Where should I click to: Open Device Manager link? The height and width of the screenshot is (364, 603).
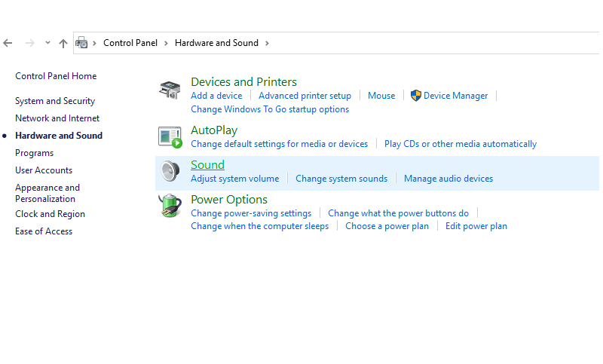(x=455, y=96)
